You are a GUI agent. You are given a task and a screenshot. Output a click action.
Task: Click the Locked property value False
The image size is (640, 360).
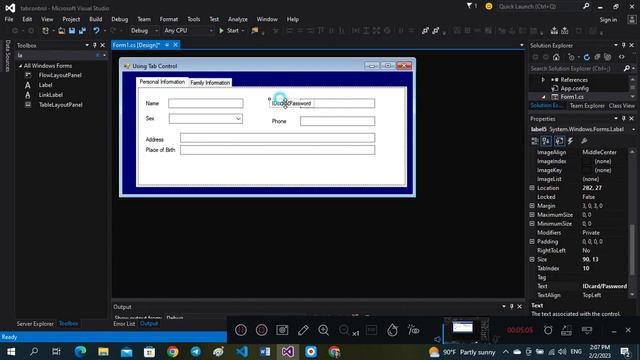tap(588, 197)
